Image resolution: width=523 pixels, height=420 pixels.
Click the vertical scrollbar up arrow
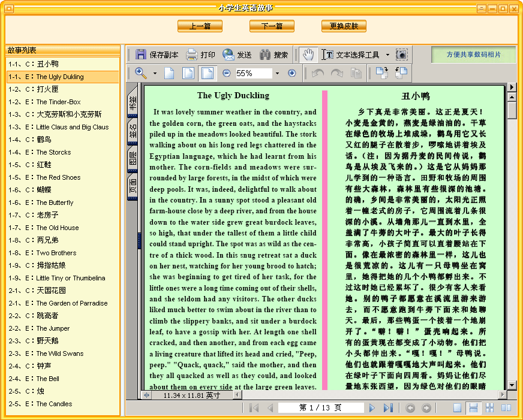pos(512,97)
